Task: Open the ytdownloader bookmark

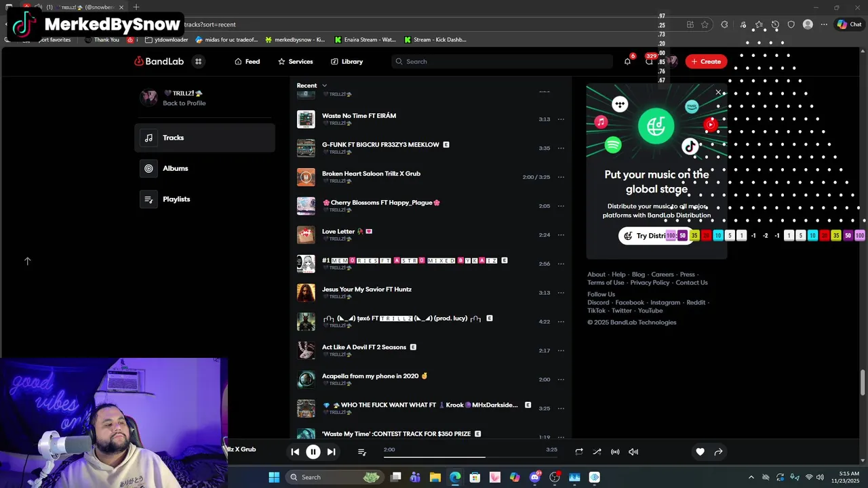Action: [x=166, y=40]
